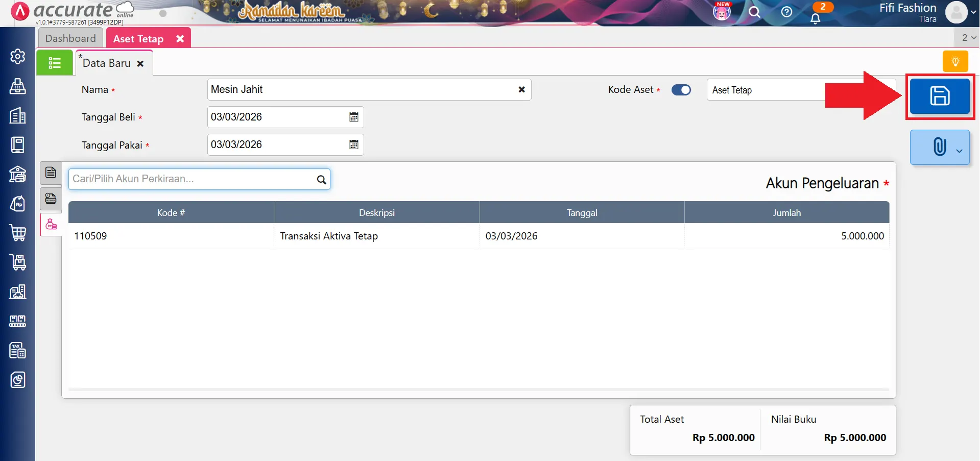
Task: Open the Tanggal Beli calendar picker
Action: coord(353,117)
